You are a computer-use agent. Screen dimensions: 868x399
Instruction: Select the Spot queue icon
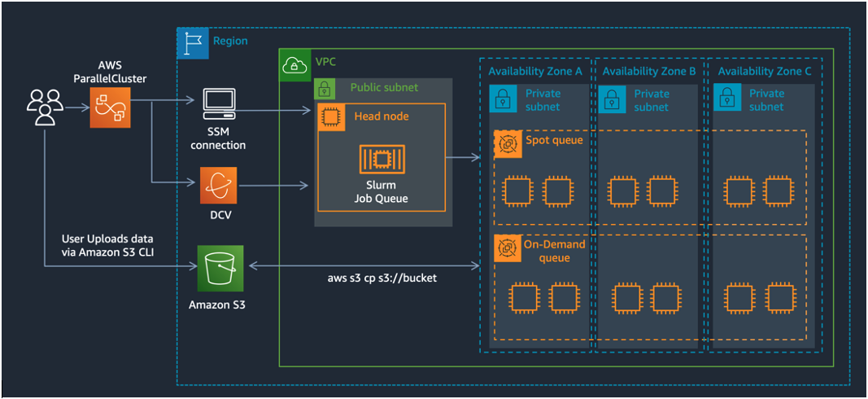coord(508,144)
